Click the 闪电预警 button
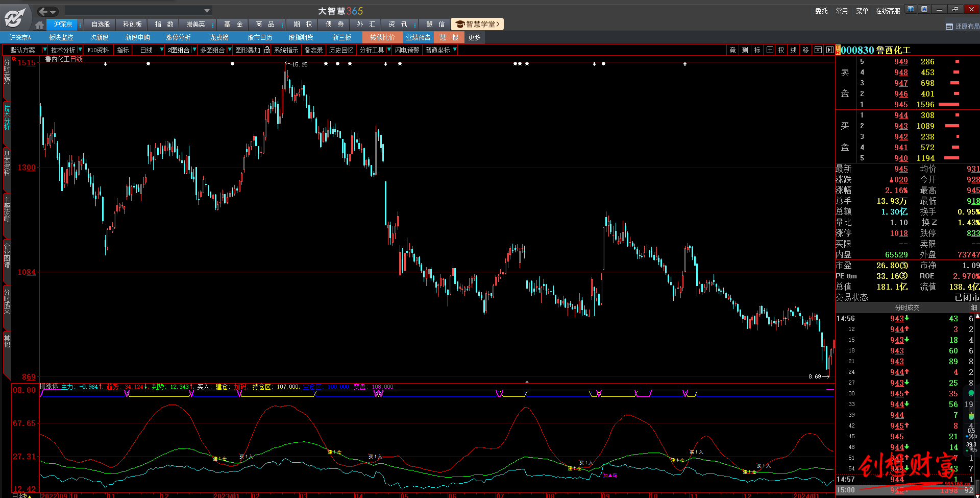Screen dimensions: 980x498 click(x=407, y=50)
